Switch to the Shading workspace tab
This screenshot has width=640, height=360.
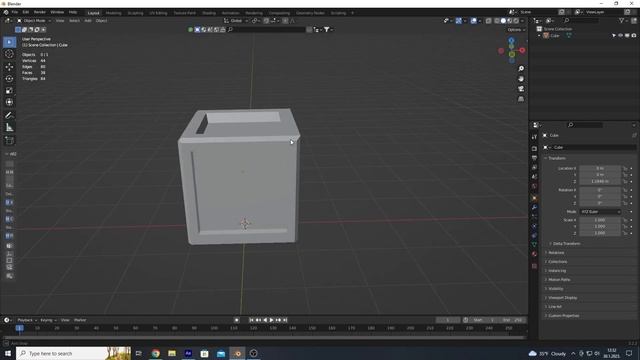pos(209,13)
